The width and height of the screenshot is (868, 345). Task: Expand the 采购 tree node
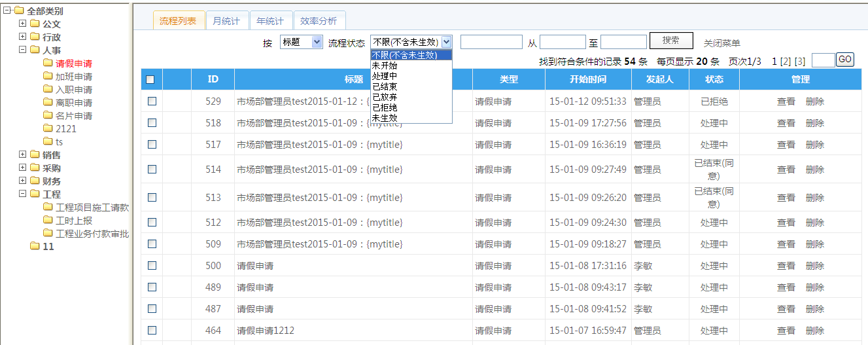pos(22,168)
